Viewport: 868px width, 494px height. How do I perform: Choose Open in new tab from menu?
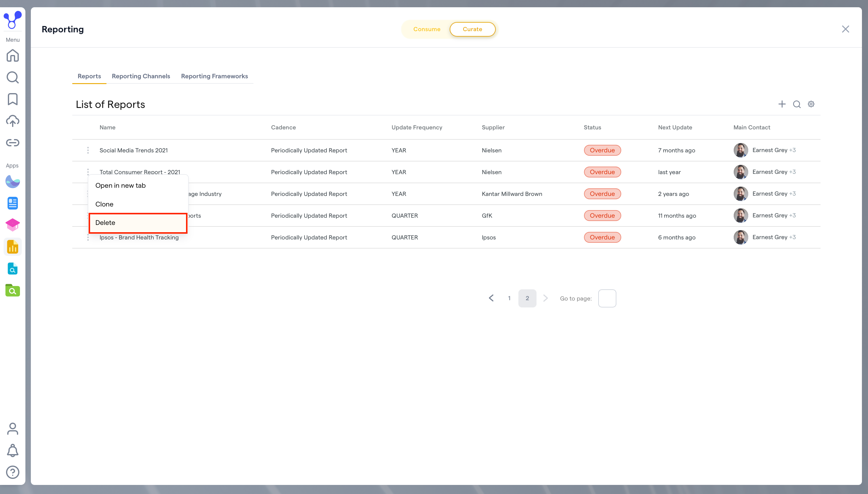[138, 186]
